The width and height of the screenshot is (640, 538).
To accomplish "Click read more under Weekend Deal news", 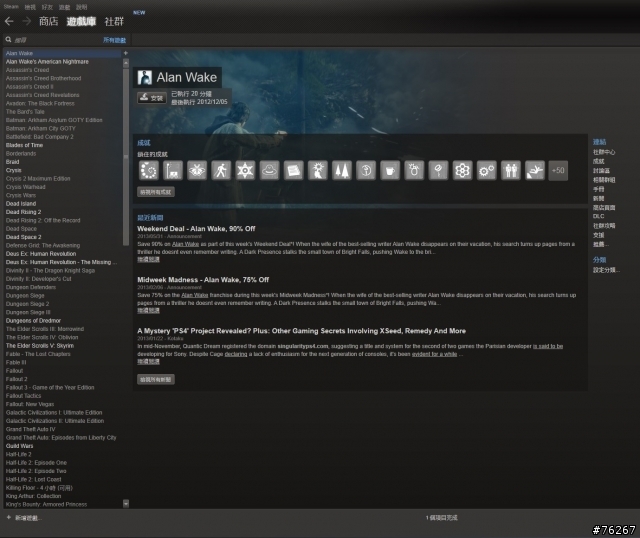I will coord(148,260).
